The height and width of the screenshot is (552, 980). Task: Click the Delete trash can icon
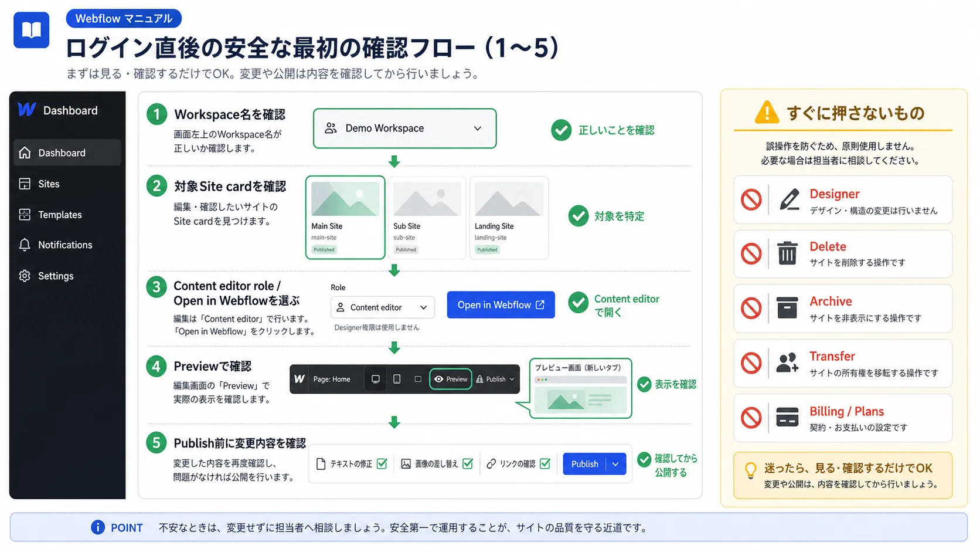pyautogui.click(x=787, y=253)
